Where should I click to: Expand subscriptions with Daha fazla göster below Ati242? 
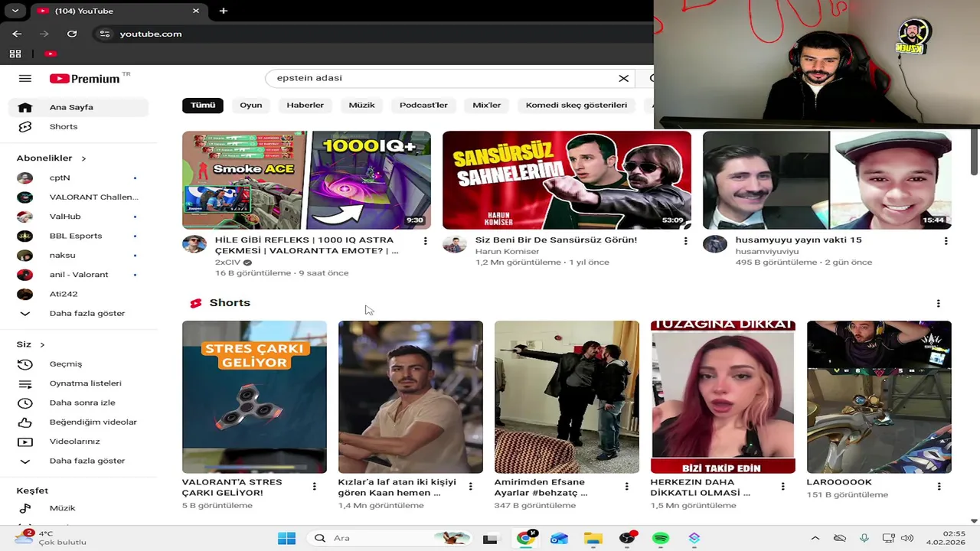tap(78, 314)
